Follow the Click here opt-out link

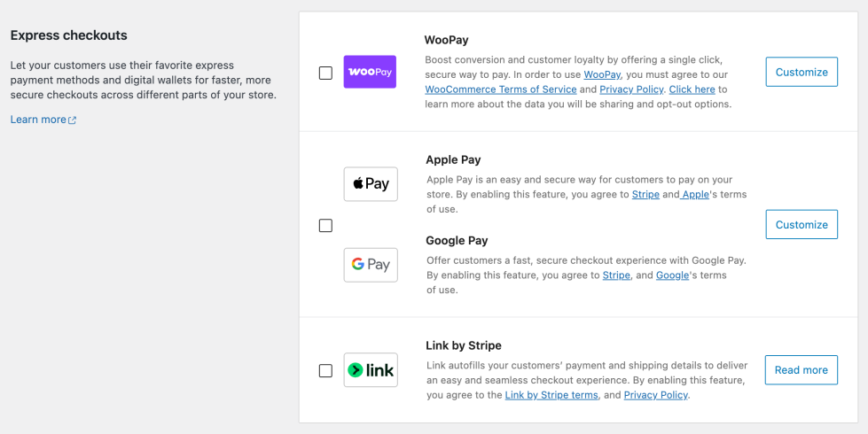692,89
